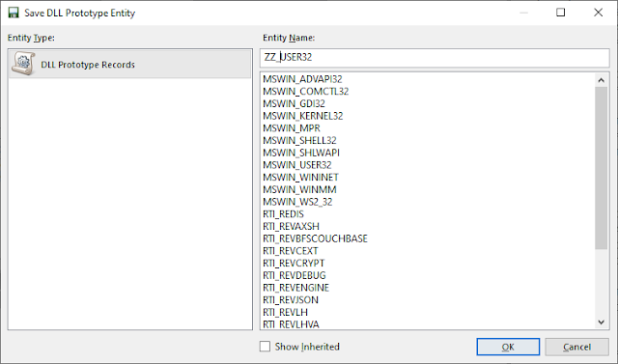The image size is (618, 364).
Task: Confirm with the OK button
Action: click(508, 347)
